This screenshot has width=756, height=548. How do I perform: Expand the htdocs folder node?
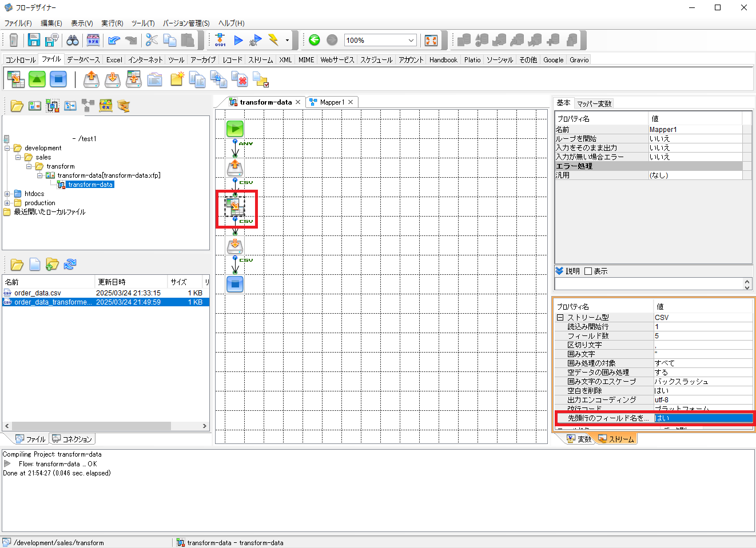pyautogui.click(x=7, y=194)
